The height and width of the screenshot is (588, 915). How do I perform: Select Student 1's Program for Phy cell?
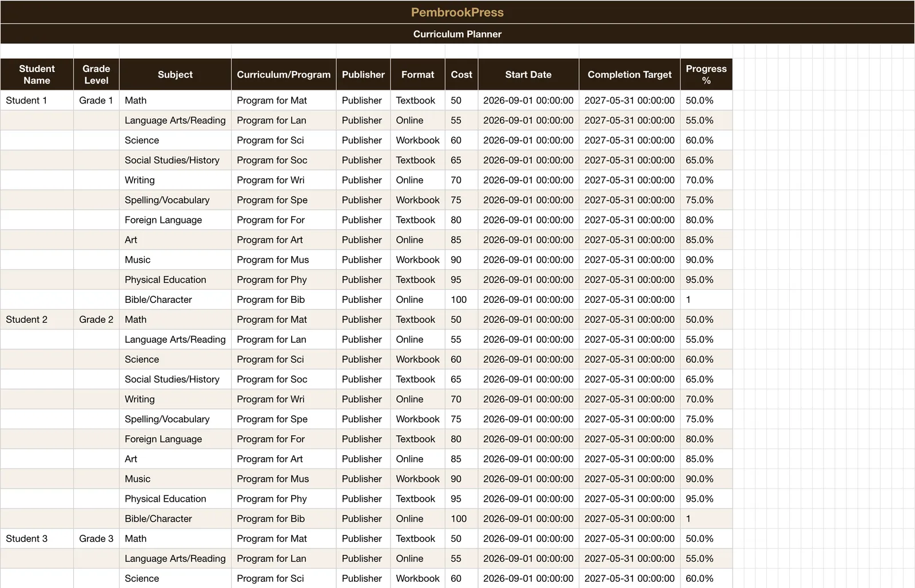284,279
